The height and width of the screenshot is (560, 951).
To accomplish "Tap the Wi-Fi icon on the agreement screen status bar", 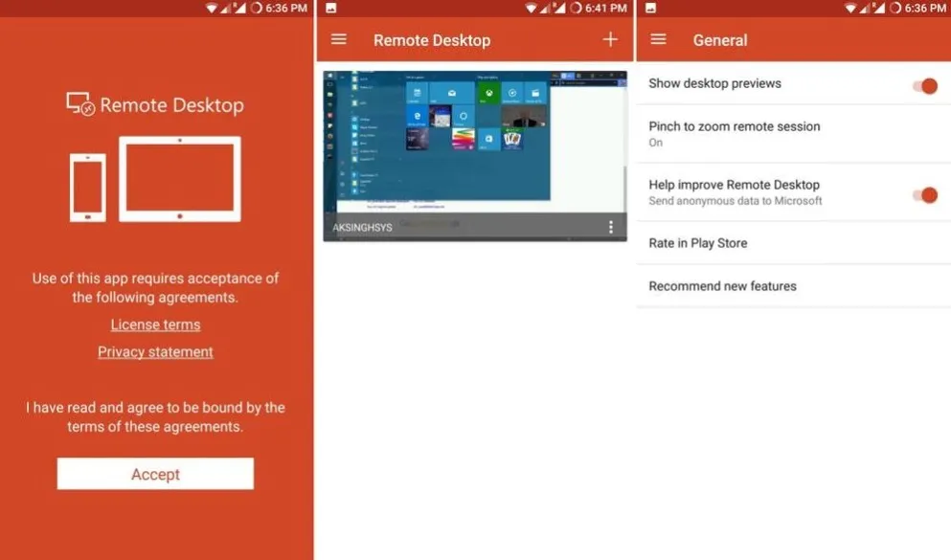I will (x=211, y=8).
